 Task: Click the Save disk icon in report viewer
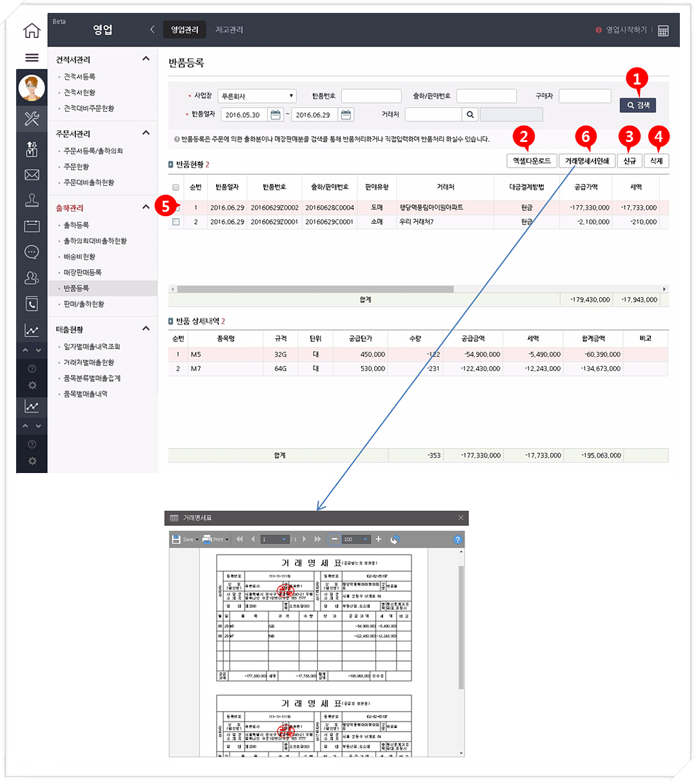(176, 539)
